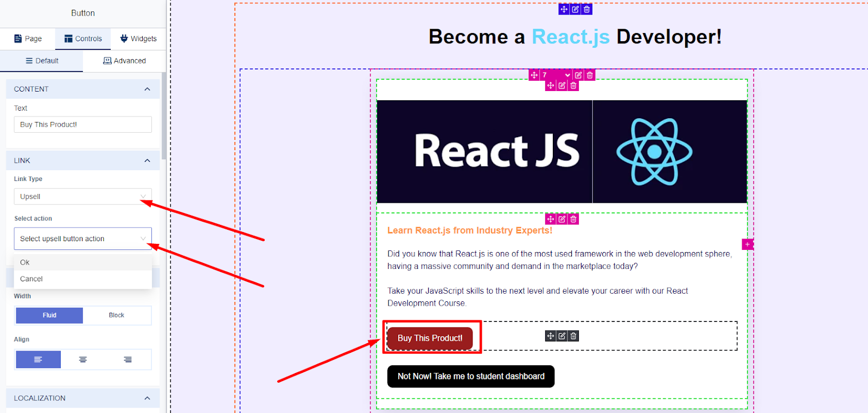The image size is (868, 413).
Task: Choose Cancel from the upsell action list
Action: pos(82,279)
